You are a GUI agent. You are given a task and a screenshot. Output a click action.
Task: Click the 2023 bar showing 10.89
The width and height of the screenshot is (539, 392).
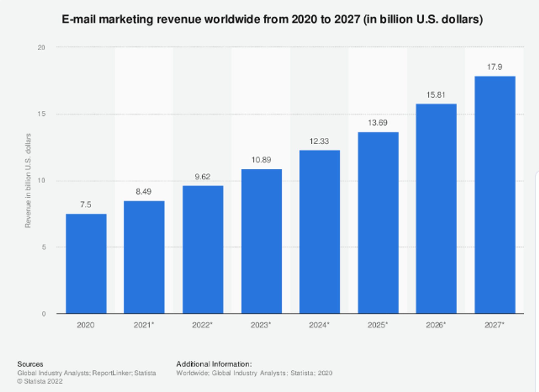(261, 241)
